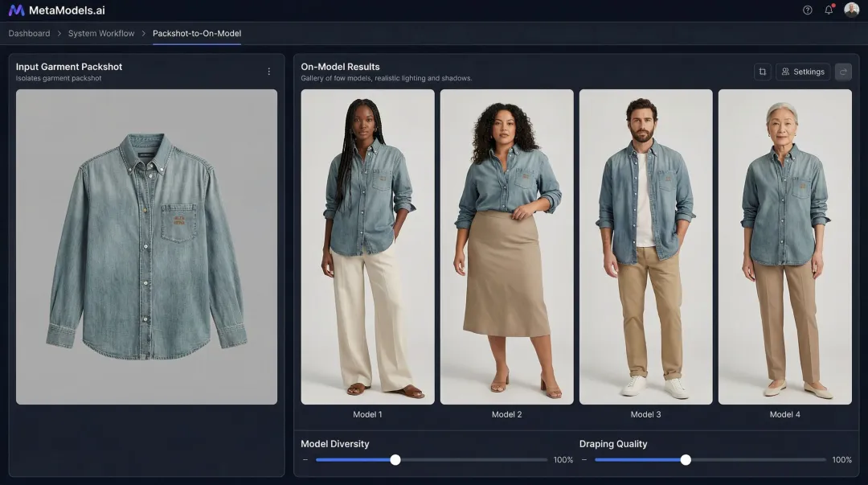Image resolution: width=868 pixels, height=485 pixels.
Task: Select the crop tool in On-Model Results
Action: [762, 72]
